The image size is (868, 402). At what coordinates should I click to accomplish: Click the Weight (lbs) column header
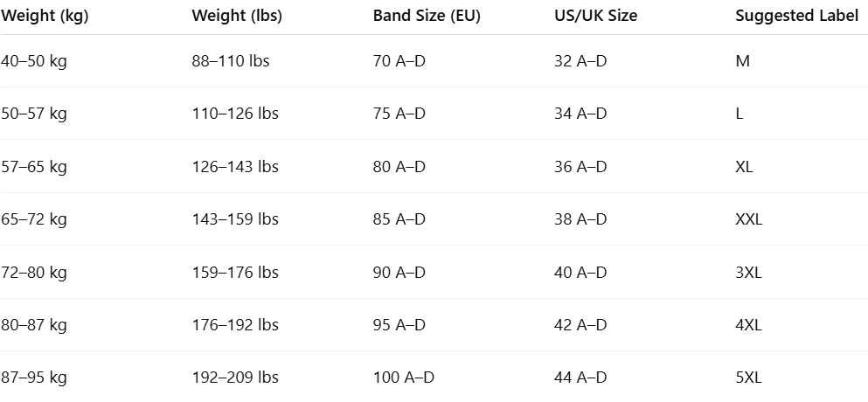[x=237, y=16]
